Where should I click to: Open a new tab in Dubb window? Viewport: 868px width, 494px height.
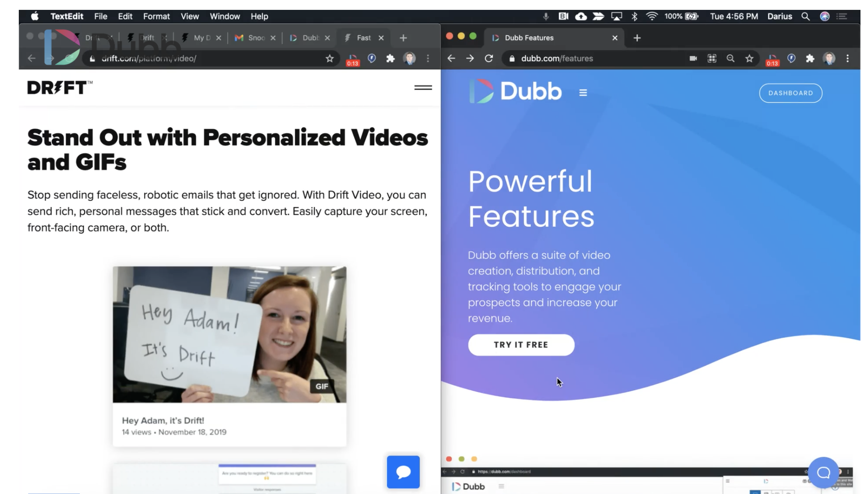pos(637,38)
